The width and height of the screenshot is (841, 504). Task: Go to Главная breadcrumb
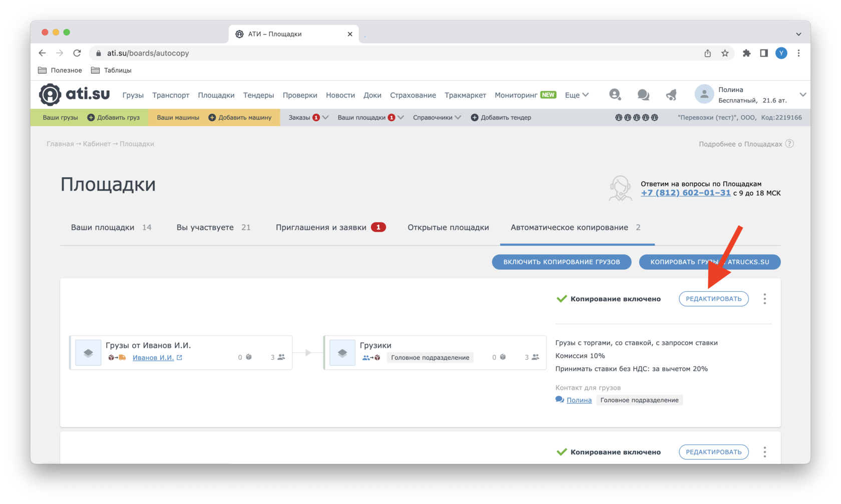tap(60, 144)
